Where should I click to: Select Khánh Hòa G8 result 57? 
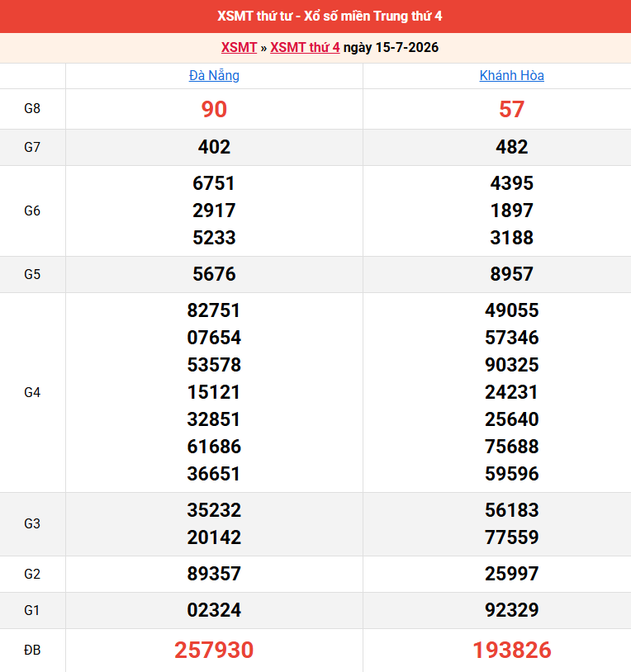(x=511, y=109)
